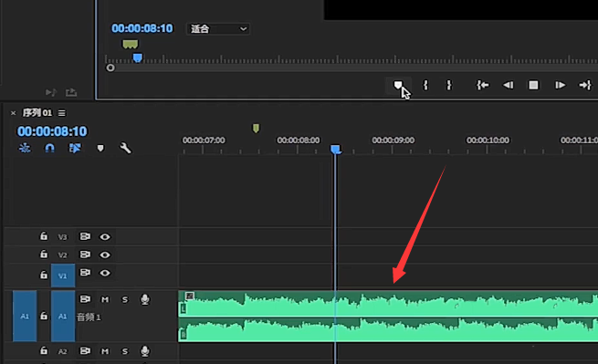
Task: Click the A2 track label
Action: (63, 351)
